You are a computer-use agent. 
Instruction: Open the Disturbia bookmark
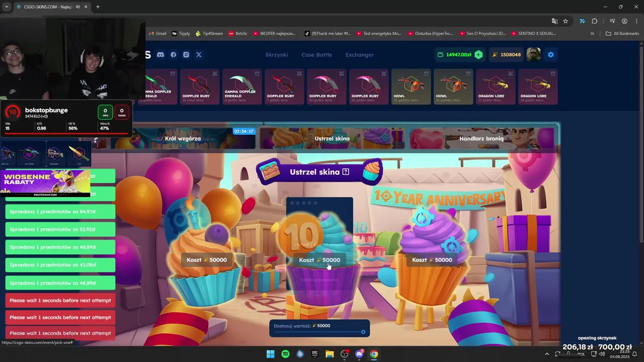coord(432,34)
